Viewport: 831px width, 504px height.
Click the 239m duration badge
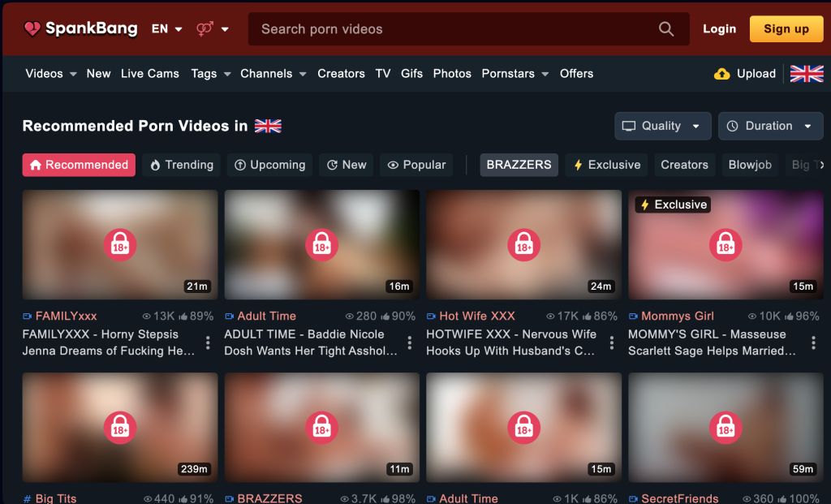click(194, 469)
